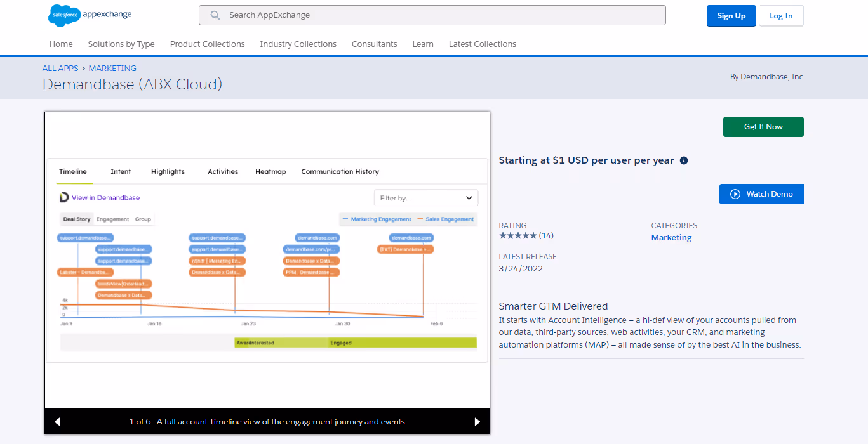
Task: Click View in Demandbase link
Action: coord(105,198)
